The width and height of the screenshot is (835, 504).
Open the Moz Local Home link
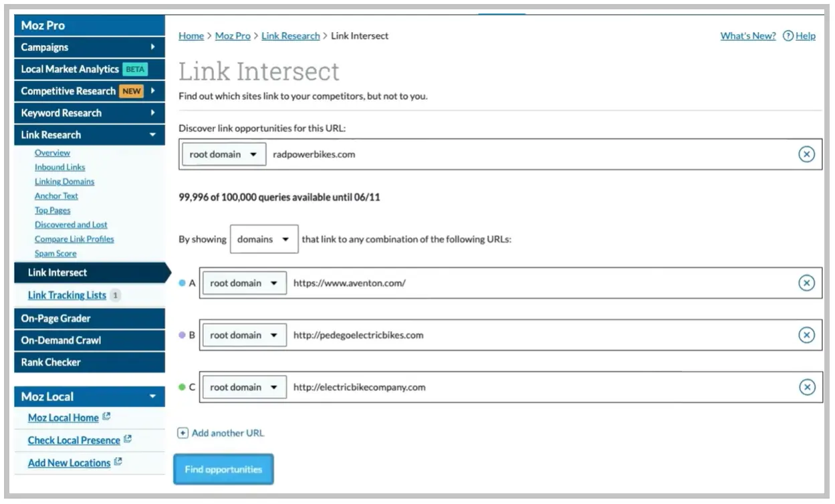[64, 418]
